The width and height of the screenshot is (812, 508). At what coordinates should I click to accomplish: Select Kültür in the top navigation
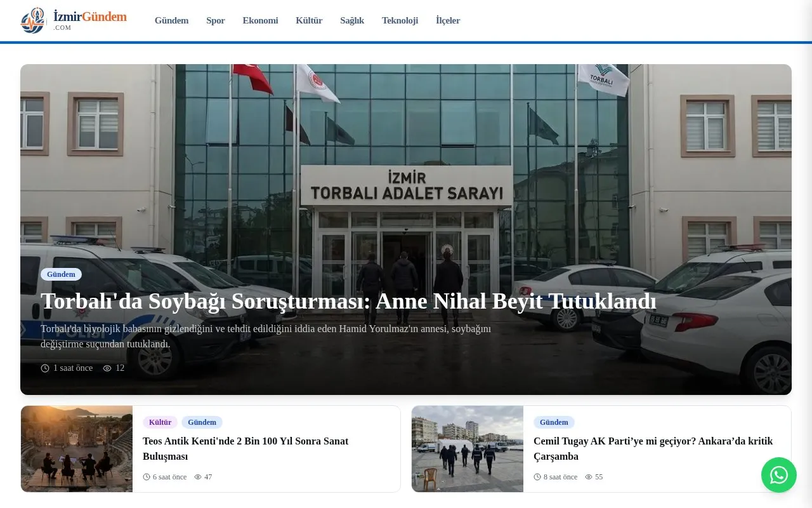[x=309, y=20]
